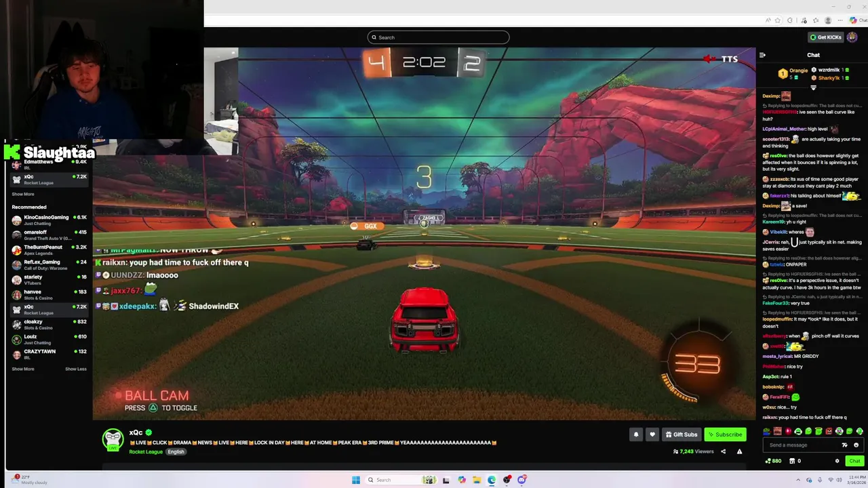
Task: Click the heart follow icon under the stream
Action: pos(652,434)
